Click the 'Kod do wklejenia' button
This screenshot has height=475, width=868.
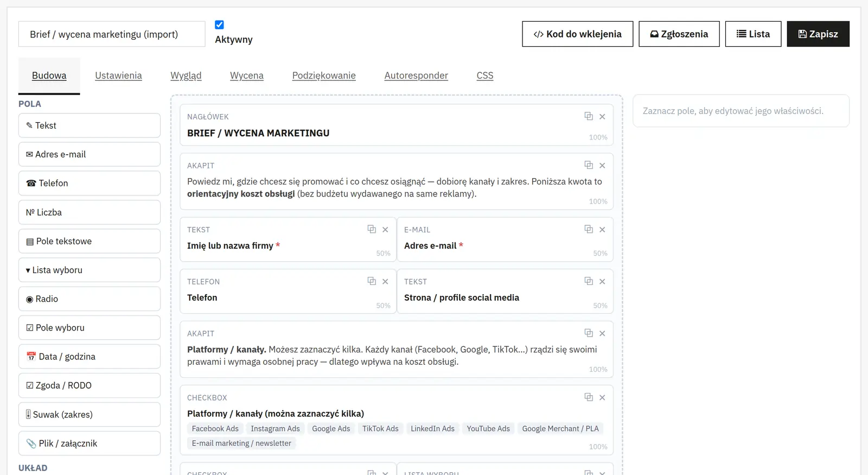(578, 34)
